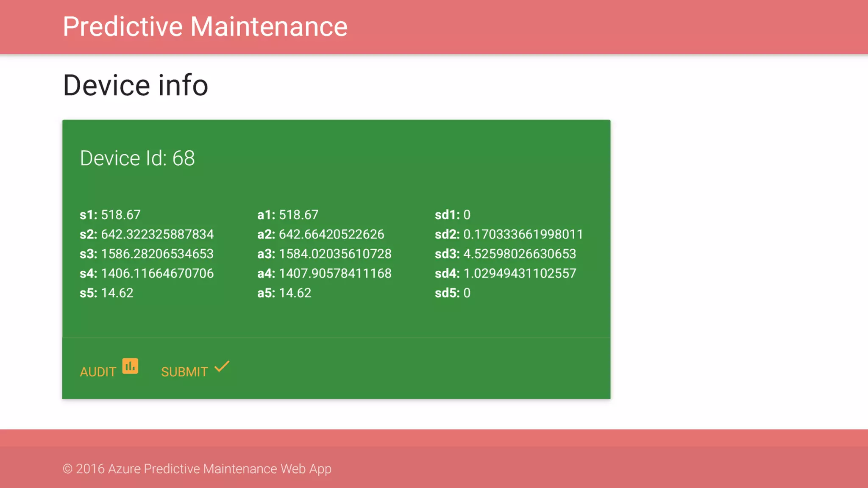
Task: Click the s5 value 14.62
Action: click(117, 293)
